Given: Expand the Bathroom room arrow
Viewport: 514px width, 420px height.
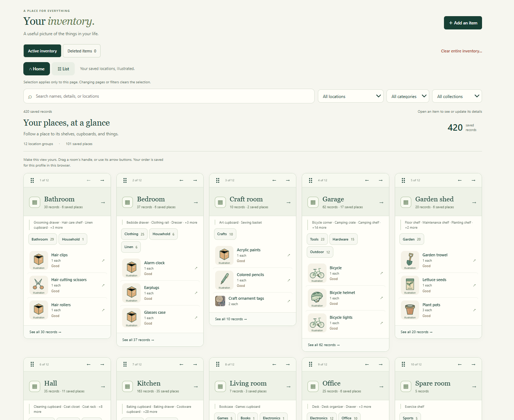Looking at the screenshot, I should tap(103, 202).
